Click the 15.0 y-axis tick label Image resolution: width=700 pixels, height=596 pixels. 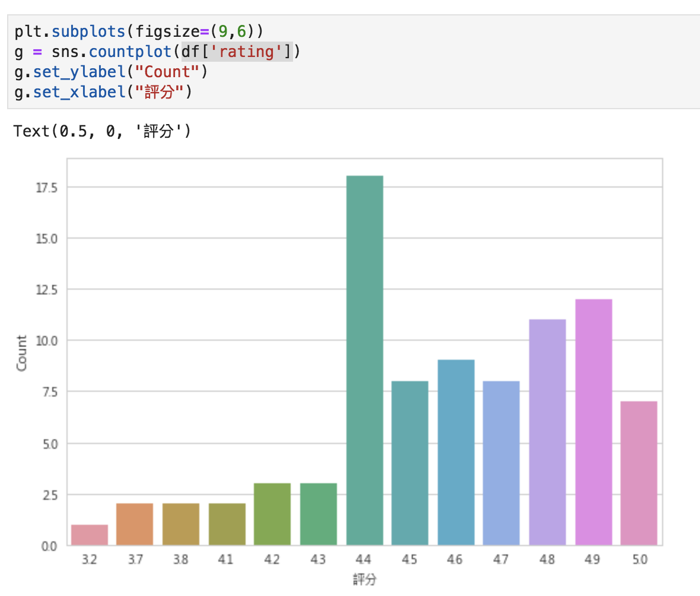(x=47, y=239)
